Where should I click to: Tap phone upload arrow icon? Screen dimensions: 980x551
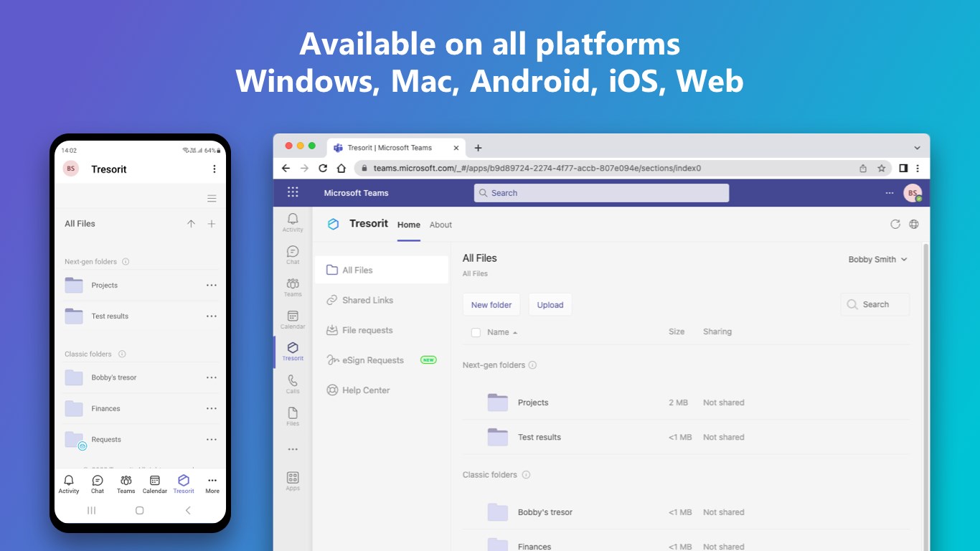coord(191,224)
